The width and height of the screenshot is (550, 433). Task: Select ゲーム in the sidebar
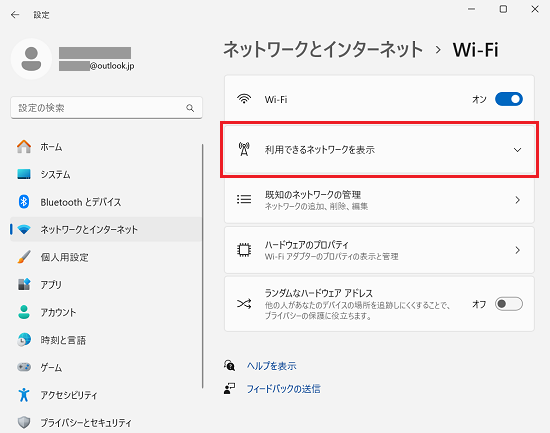106,367
